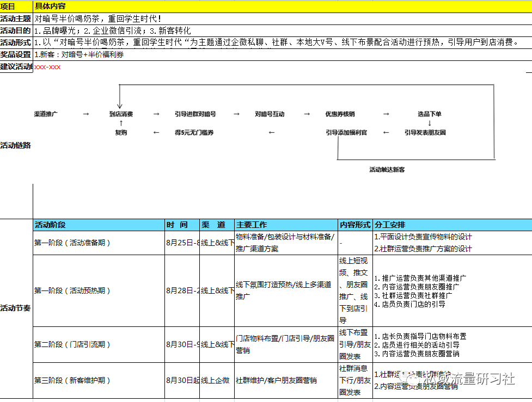Click the cell "第二阶段（门店引流期）"
Image resolution: width=532 pixels, height=402 pixels.
point(99,345)
